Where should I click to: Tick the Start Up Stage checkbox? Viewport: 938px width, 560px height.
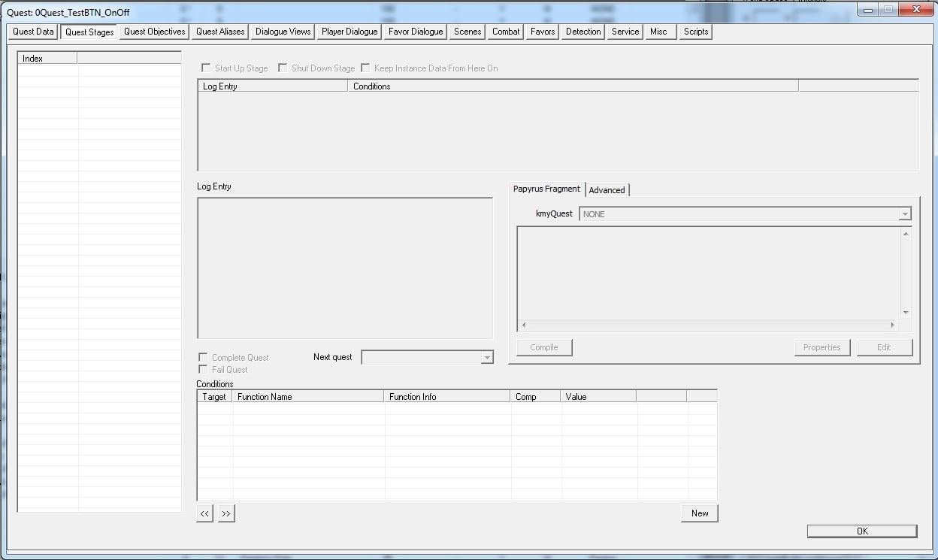pos(206,68)
